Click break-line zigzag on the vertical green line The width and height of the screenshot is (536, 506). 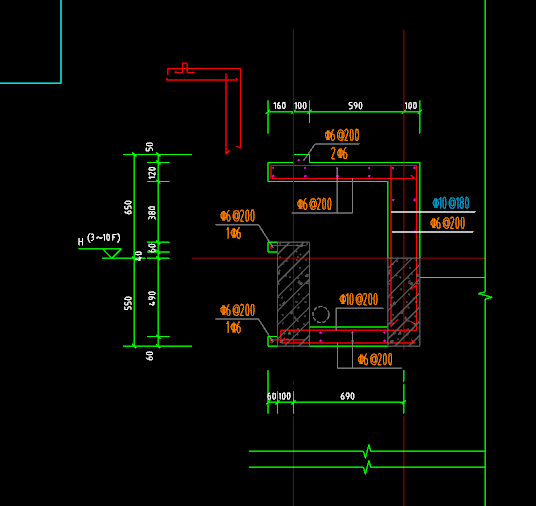point(485,295)
